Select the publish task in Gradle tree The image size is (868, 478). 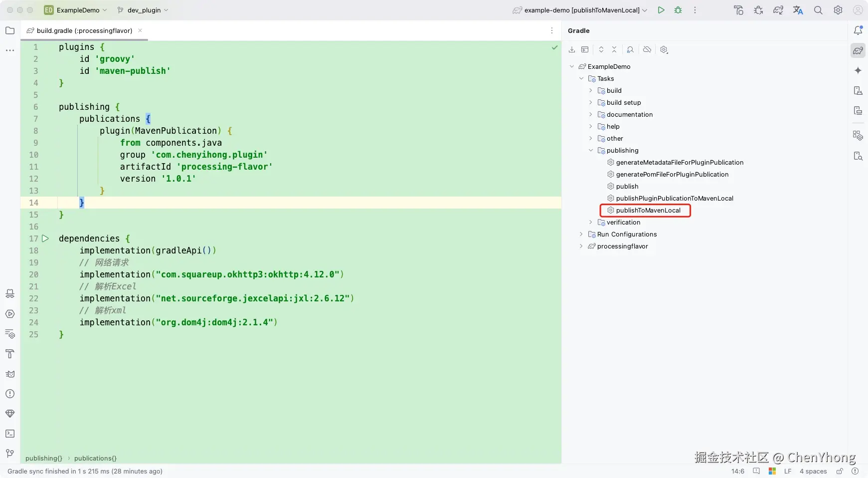click(627, 186)
